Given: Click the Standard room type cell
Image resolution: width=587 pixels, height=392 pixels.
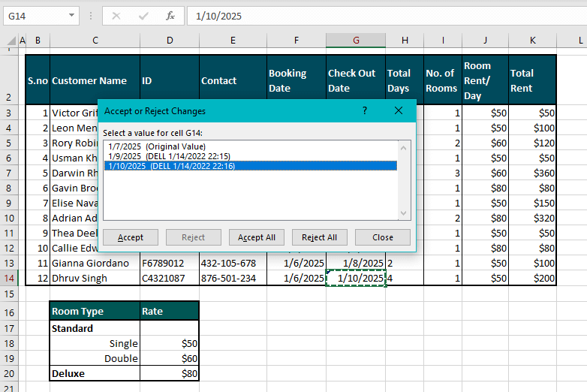Looking at the screenshot, I should [x=95, y=328].
